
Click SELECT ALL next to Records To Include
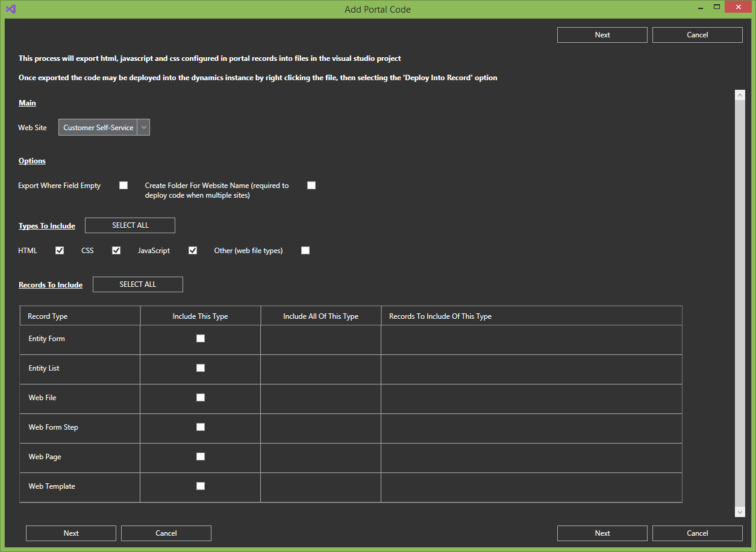click(137, 284)
